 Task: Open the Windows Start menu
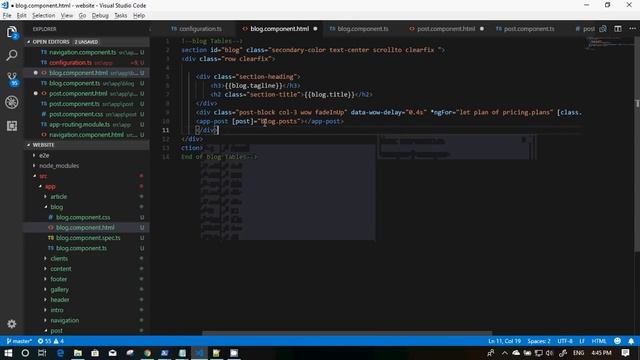pyautogui.click(x=8, y=353)
